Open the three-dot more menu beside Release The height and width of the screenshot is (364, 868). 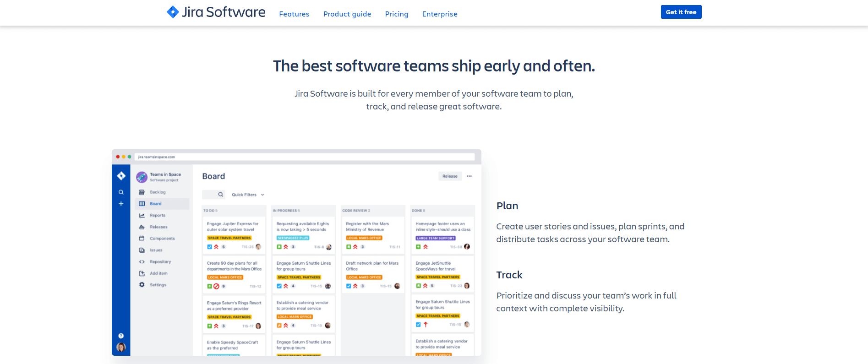click(x=469, y=176)
